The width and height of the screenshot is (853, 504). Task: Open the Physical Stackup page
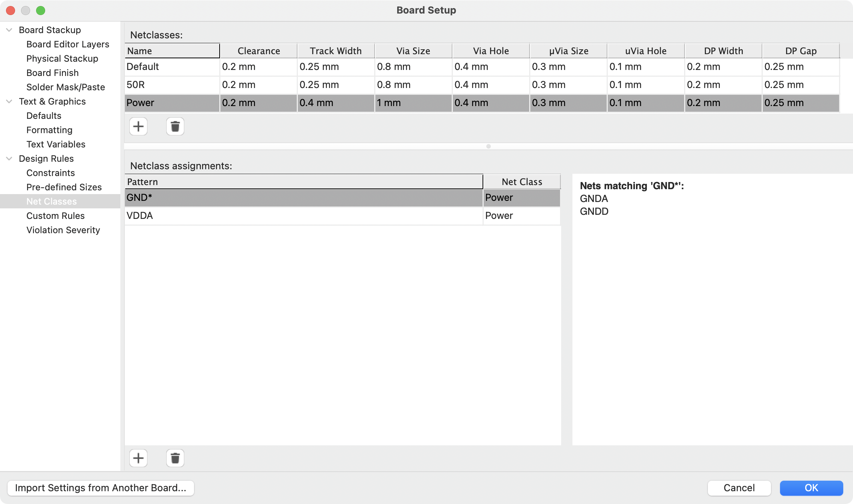point(62,59)
